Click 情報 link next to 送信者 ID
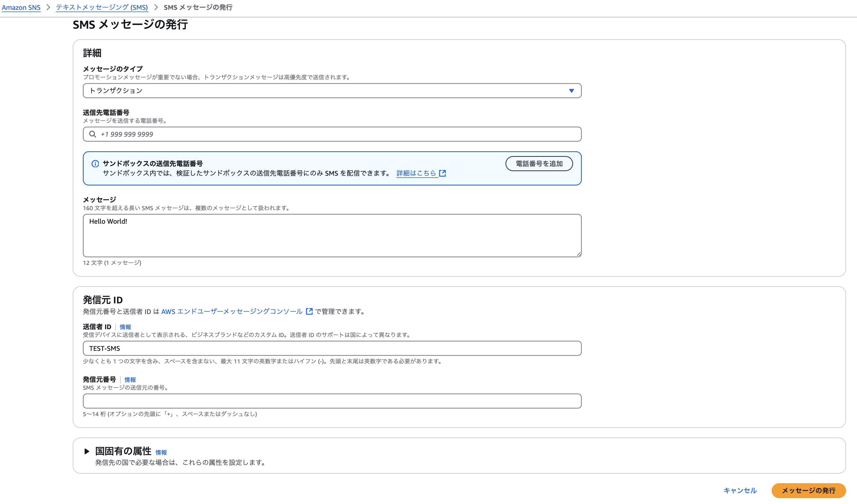 pos(125,327)
